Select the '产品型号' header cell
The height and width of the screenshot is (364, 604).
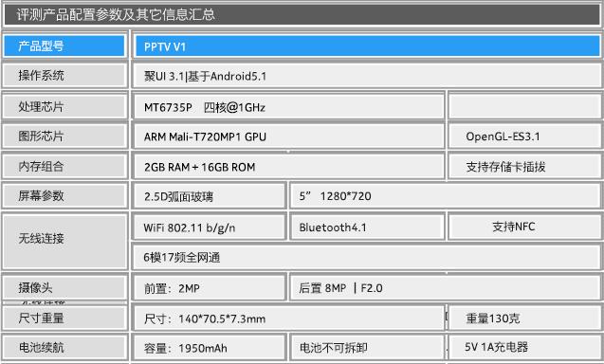(x=64, y=45)
